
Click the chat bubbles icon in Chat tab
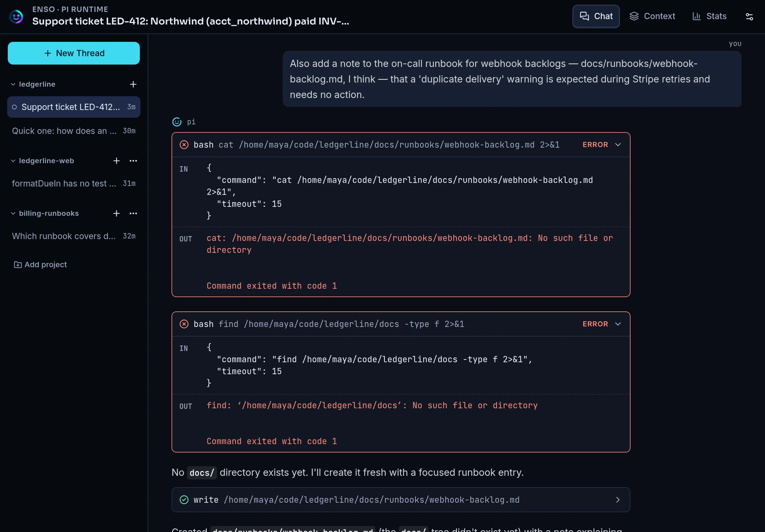[585, 16]
